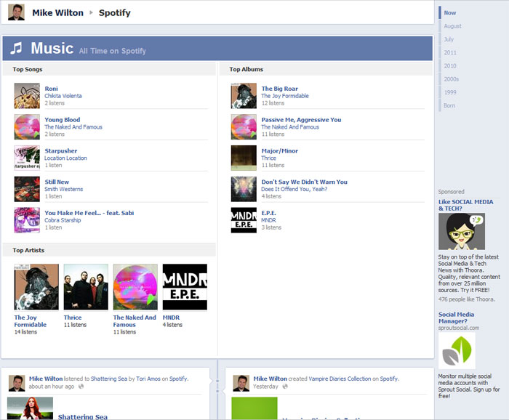Open Tori Amos link in listen post
Screen dimensions: 509x420
click(148, 379)
